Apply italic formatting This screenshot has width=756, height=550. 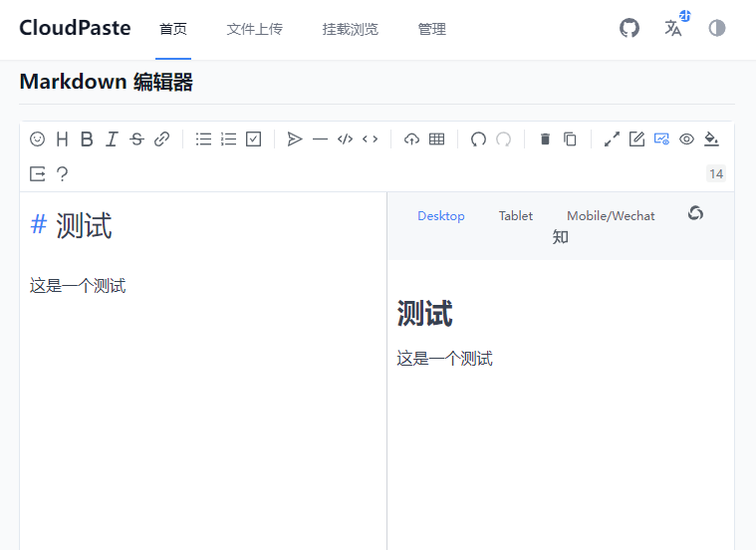112,139
